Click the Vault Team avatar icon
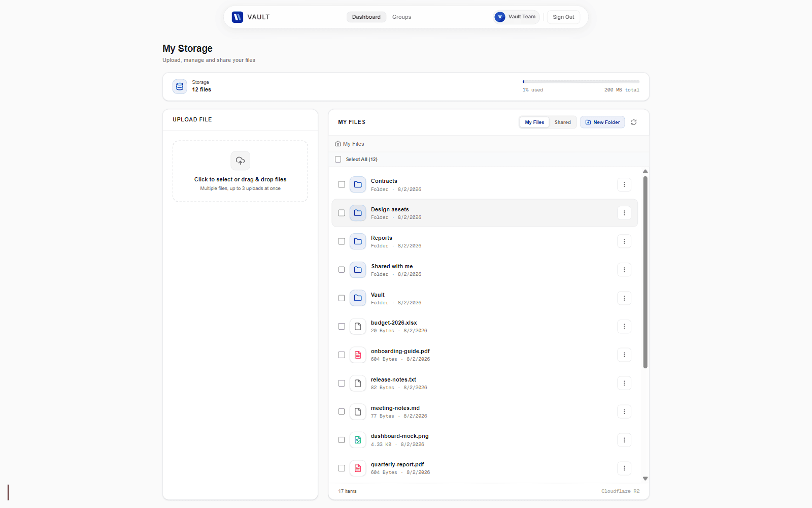Screen dimensions: 812x508 [500, 17]
